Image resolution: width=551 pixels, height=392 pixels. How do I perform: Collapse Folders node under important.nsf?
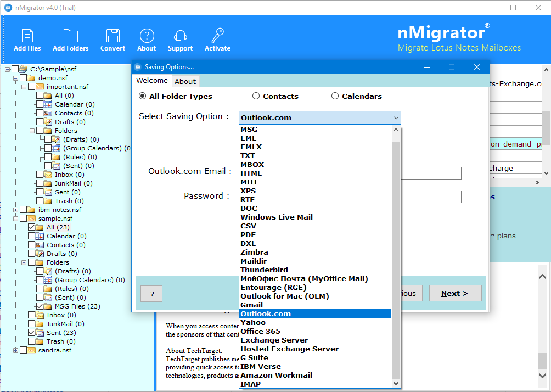click(x=32, y=131)
